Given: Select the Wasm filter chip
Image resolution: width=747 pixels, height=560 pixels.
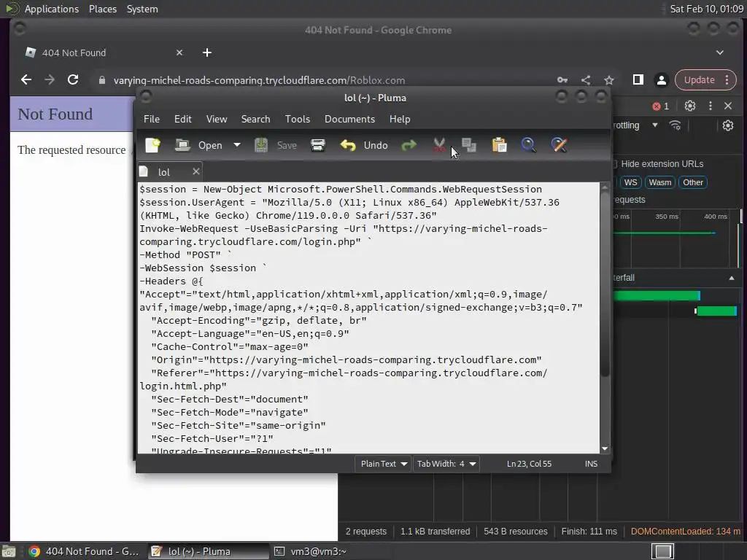Looking at the screenshot, I should [x=659, y=182].
